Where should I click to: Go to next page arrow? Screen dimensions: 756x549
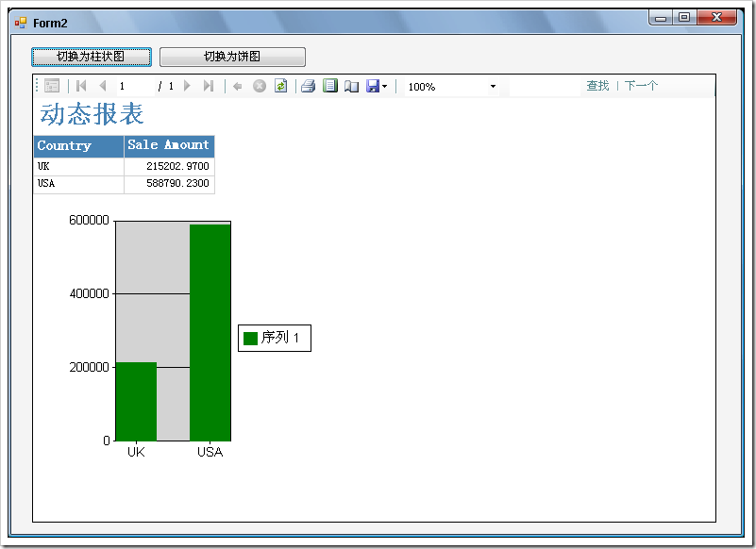point(187,86)
